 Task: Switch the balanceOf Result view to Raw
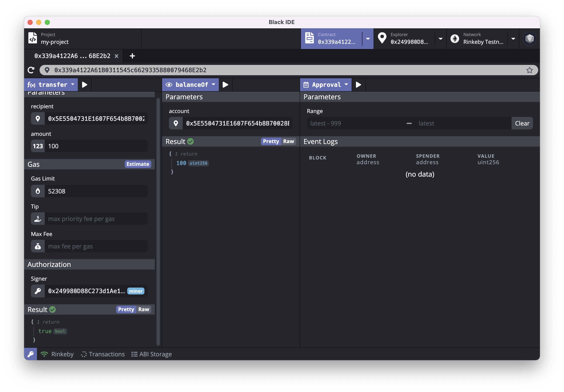point(288,141)
